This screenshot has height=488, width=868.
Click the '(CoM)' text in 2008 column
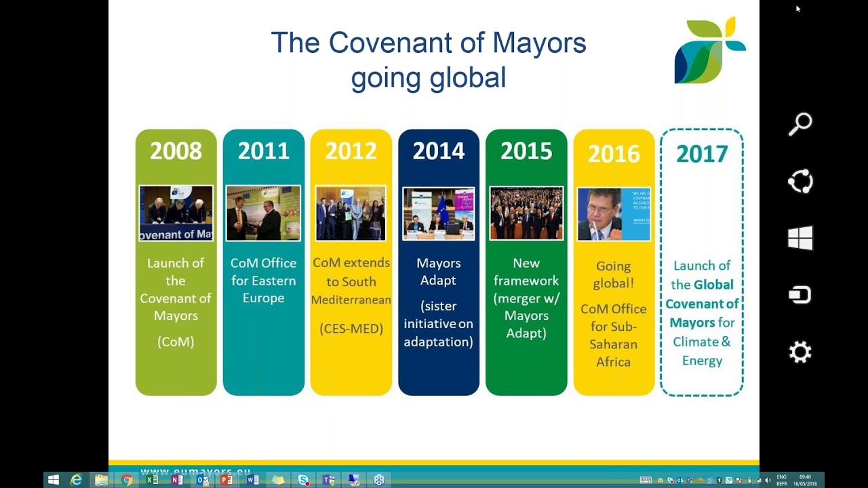(x=176, y=342)
